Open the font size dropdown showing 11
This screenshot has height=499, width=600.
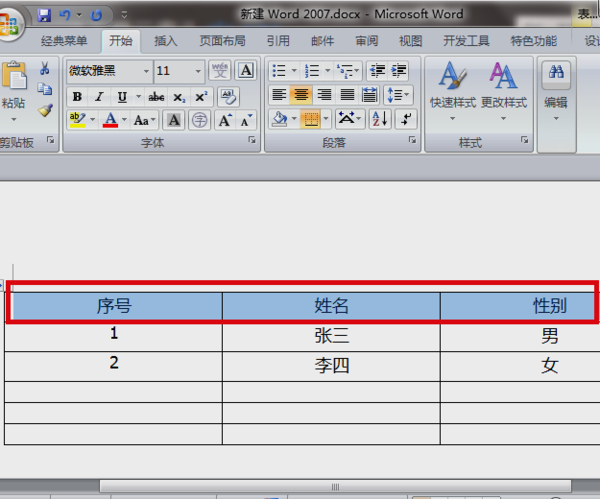[x=179, y=71]
